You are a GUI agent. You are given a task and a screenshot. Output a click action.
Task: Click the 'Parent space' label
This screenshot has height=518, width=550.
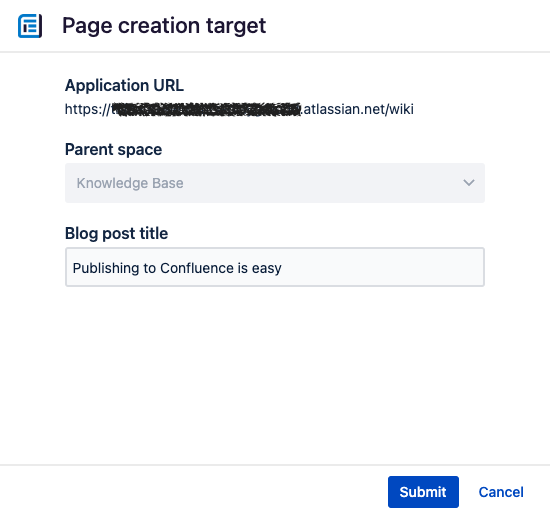tap(113, 149)
